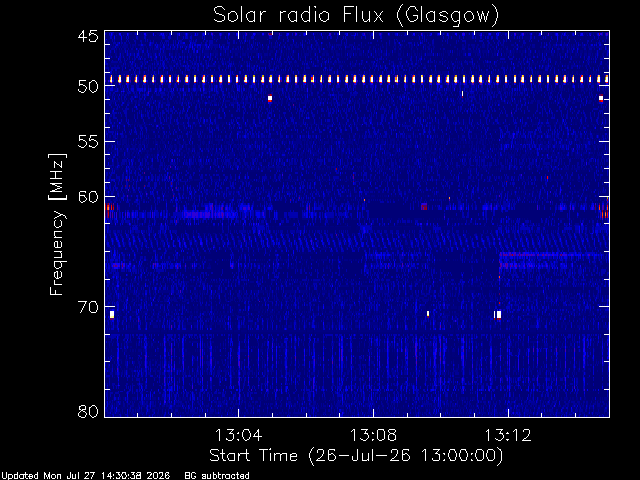Select the 13:08 time axis label
The width and height of the screenshot is (640, 480).
373,435
